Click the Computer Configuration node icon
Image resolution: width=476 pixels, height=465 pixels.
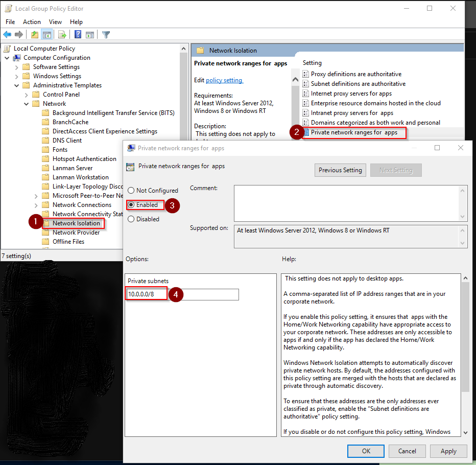[x=17, y=58]
